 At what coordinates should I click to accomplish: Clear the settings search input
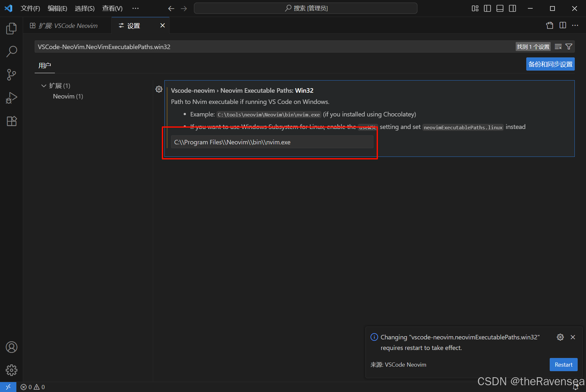558,47
